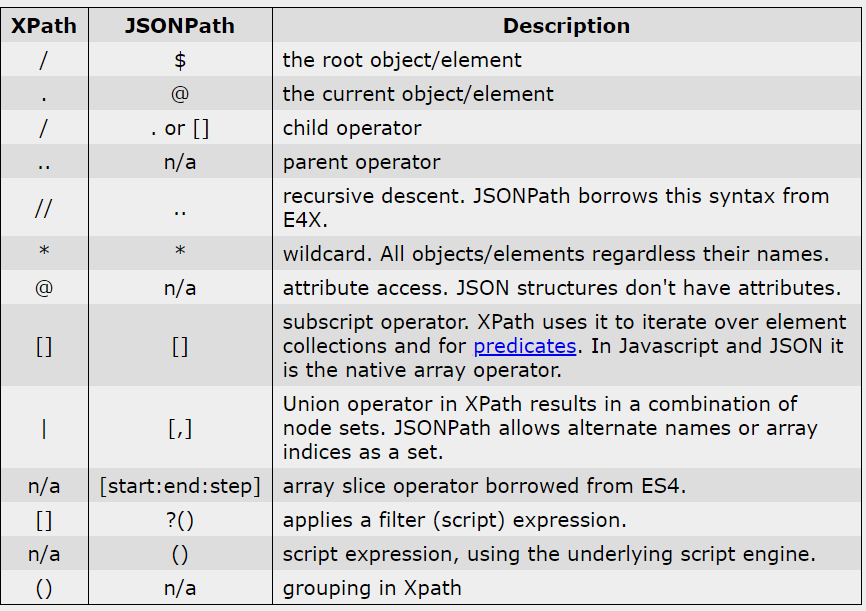Screen dimensions: 866x611
Task: Select the recursive descent description text
Action: [556, 208]
